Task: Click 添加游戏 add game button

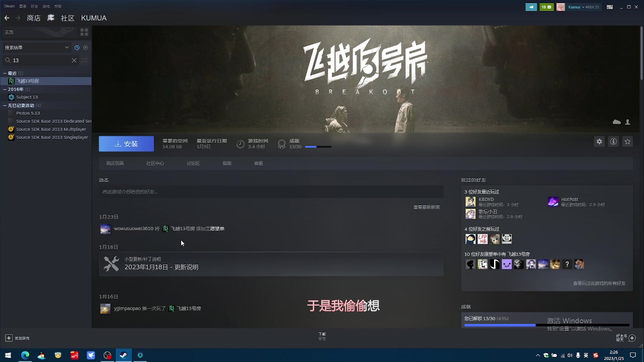Action: click(18, 338)
